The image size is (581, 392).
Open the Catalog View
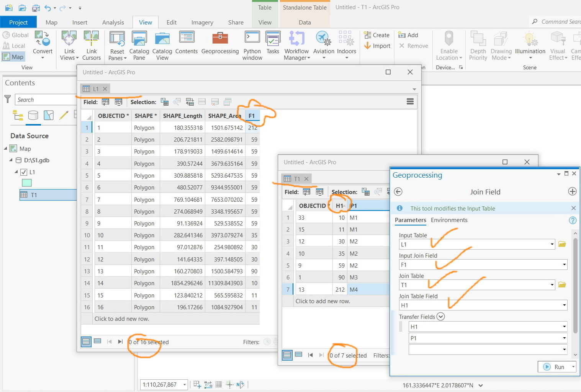pos(162,46)
